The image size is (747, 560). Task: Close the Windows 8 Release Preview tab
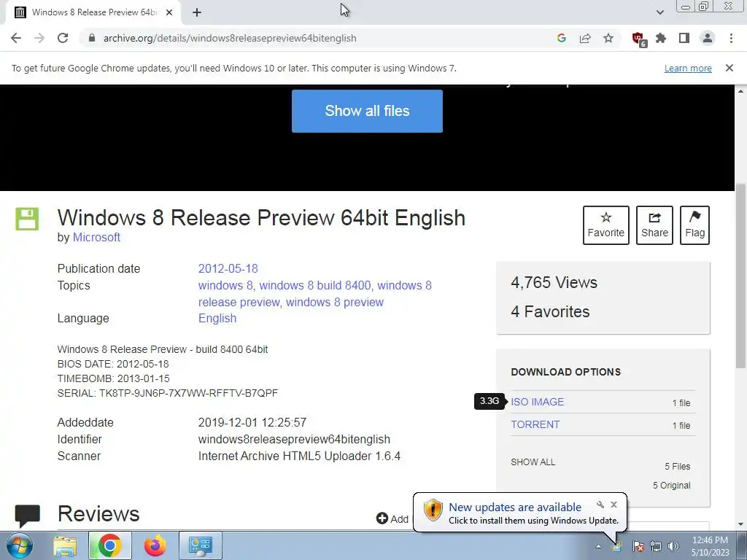click(169, 12)
